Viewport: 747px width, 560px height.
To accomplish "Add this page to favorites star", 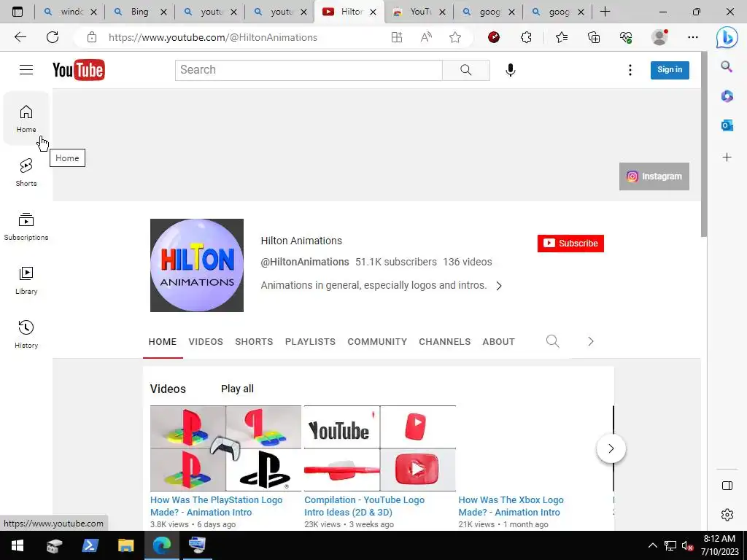I will click(455, 37).
